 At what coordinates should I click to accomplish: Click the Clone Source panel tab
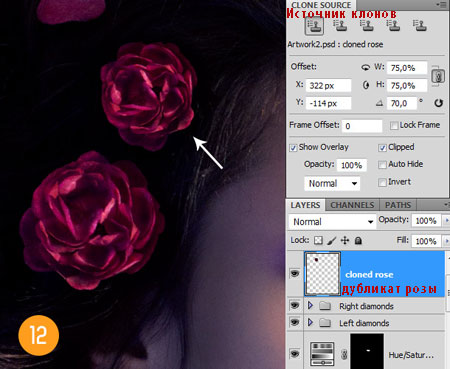click(x=321, y=5)
